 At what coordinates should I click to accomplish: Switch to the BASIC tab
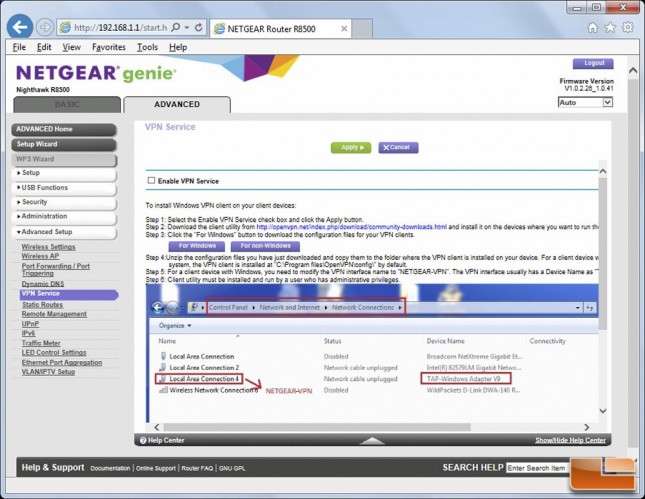67,104
